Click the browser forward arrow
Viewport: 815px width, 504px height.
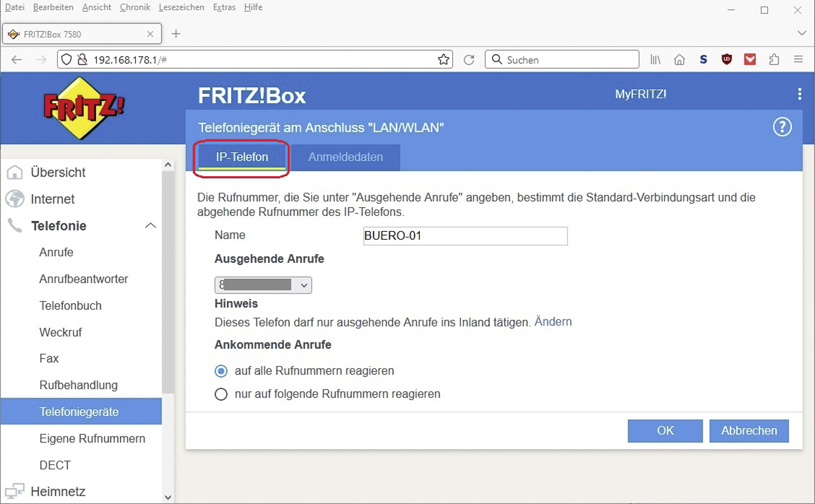(x=41, y=60)
